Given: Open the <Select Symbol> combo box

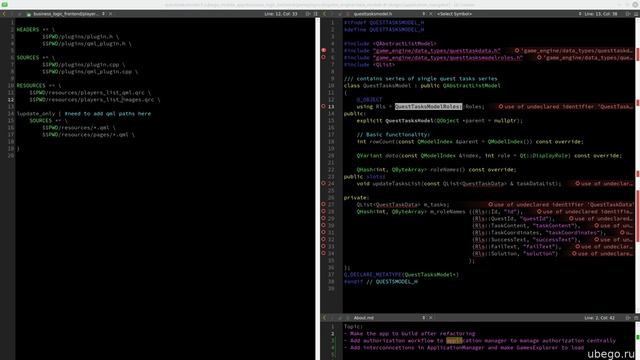Looking at the screenshot, I should coord(508,14).
